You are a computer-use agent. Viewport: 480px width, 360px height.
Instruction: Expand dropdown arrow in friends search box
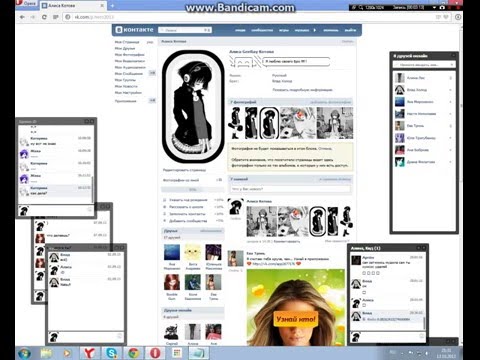[452, 65]
